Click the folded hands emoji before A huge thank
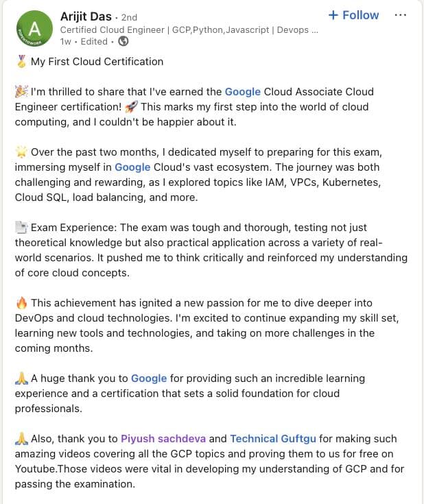The image size is (424, 504). pyautogui.click(x=21, y=379)
